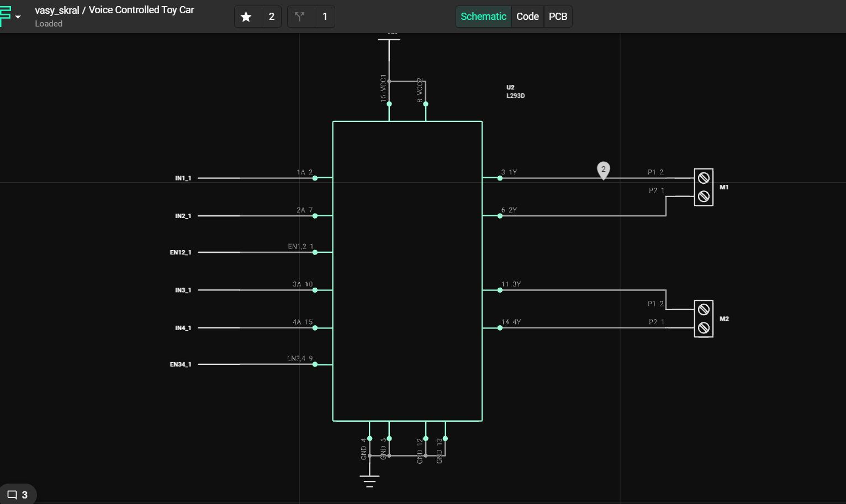Click the EN34_1 net label

(181, 364)
